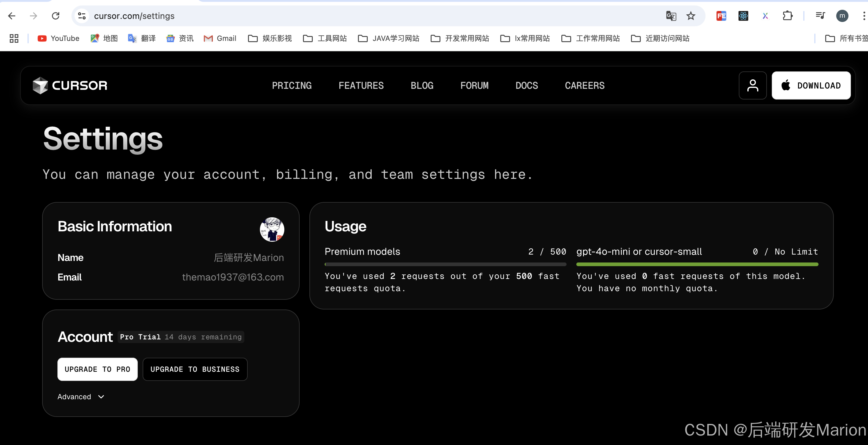Expand the Advanced account options

coord(81,396)
